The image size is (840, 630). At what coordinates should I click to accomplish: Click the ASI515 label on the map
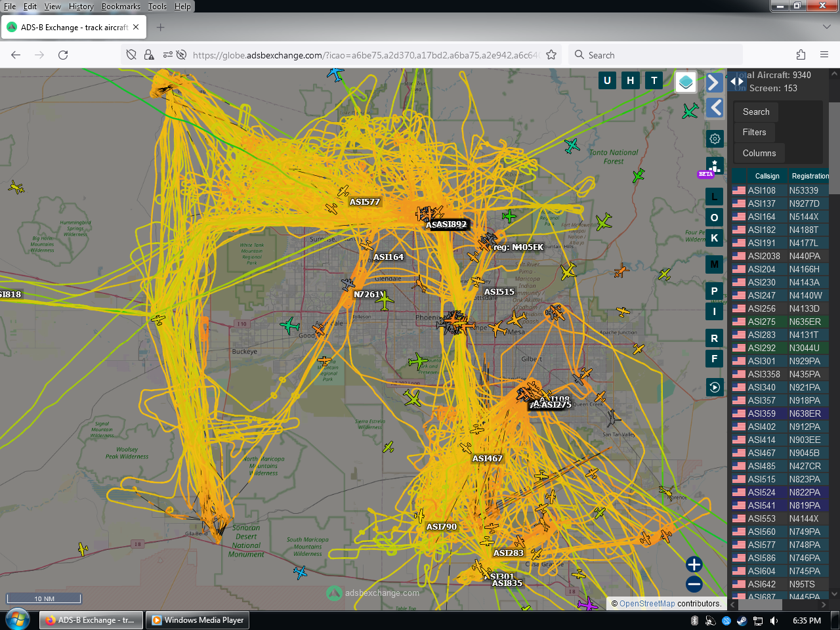(499, 292)
